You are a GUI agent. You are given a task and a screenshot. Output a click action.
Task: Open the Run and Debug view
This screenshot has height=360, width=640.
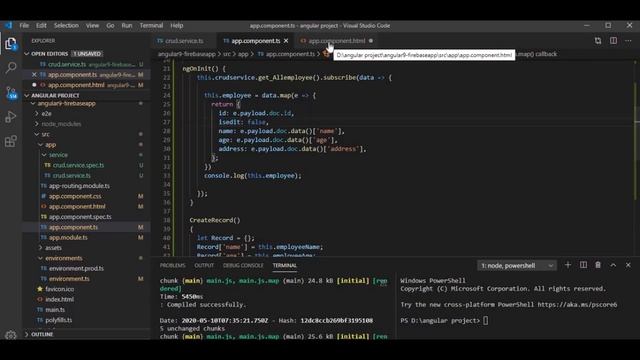click(x=11, y=117)
